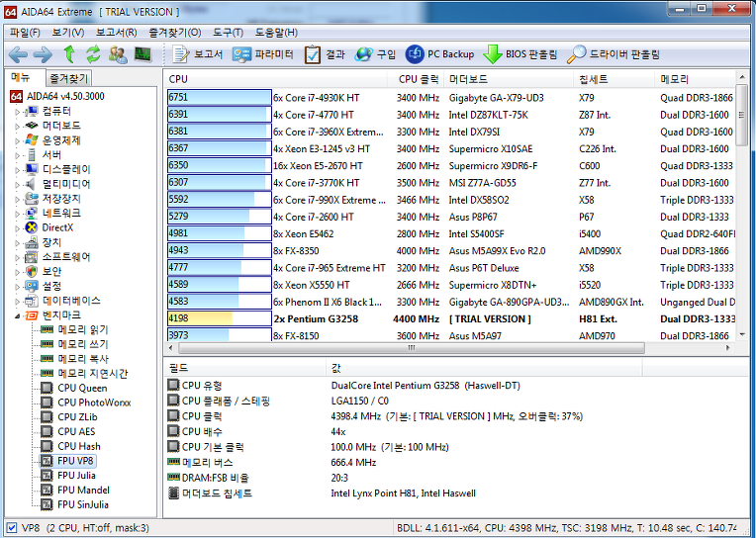
Task: Click the 필드 column header
Action: point(245,368)
